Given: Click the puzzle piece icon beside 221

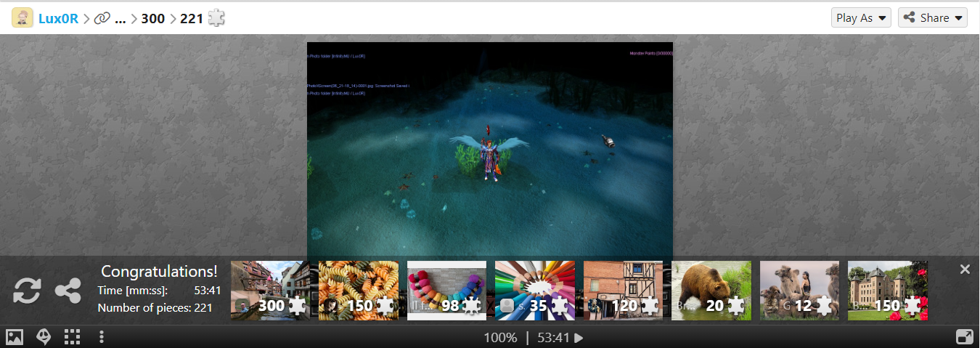Looking at the screenshot, I should coord(216,17).
